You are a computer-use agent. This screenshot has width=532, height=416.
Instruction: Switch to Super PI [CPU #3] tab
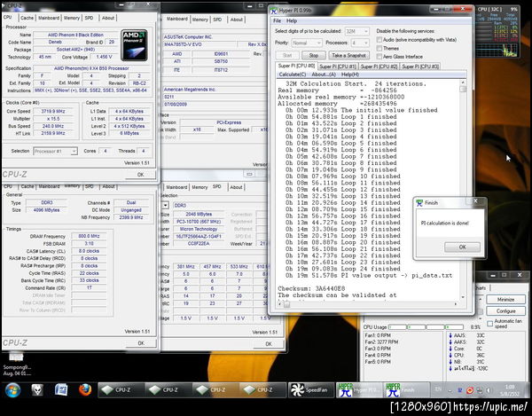coord(420,67)
